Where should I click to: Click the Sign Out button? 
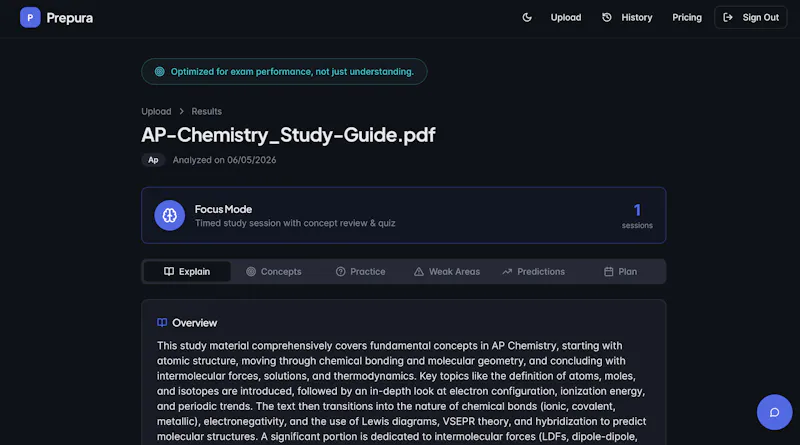pos(751,17)
